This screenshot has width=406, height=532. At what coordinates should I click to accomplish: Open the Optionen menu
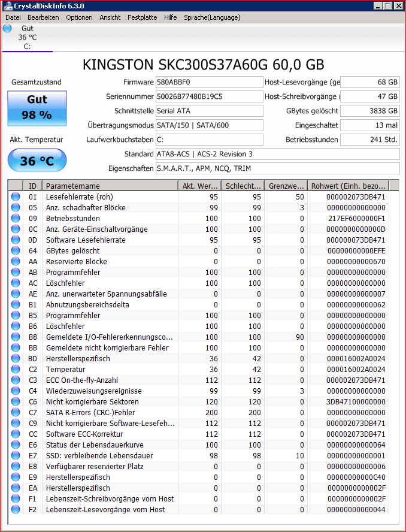79,17
